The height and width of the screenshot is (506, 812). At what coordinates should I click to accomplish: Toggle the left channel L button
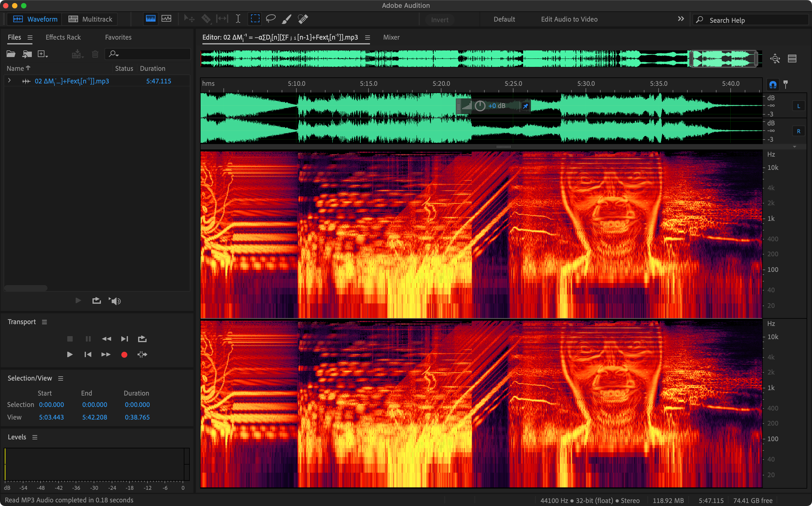[798, 106]
